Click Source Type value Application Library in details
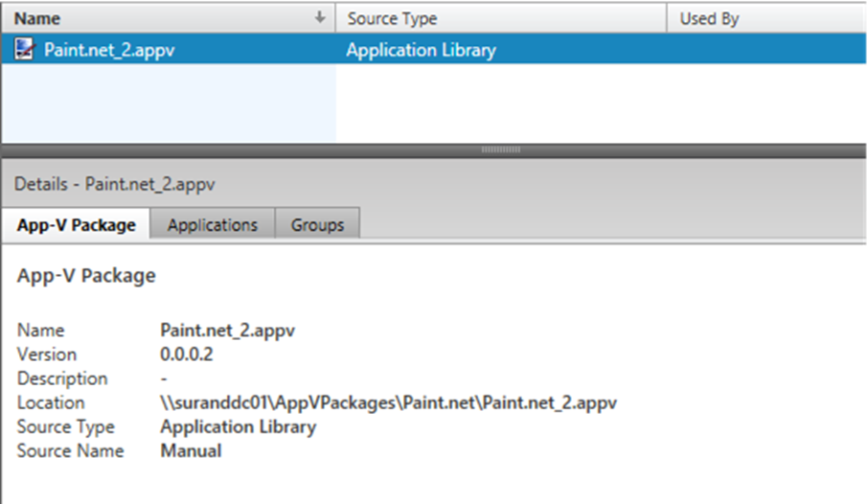Image resolution: width=868 pixels, height=504 pixels. click(238, 426)
